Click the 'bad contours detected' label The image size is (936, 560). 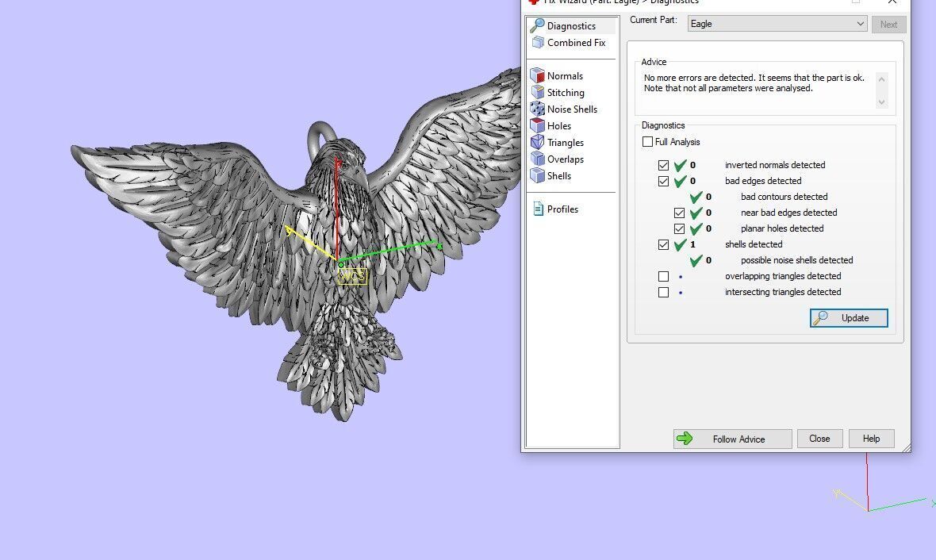(784, 197)
